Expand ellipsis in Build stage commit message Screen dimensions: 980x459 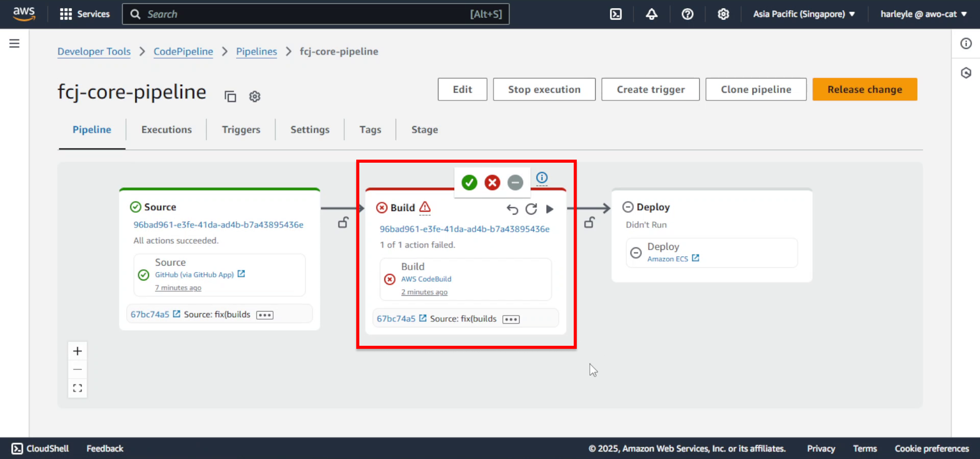point(511,319)
